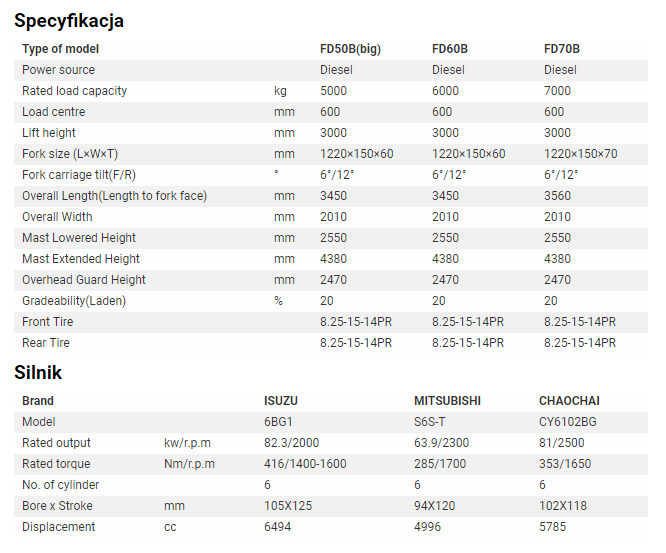Click the Overall Length row label

(x=114, y=196)
